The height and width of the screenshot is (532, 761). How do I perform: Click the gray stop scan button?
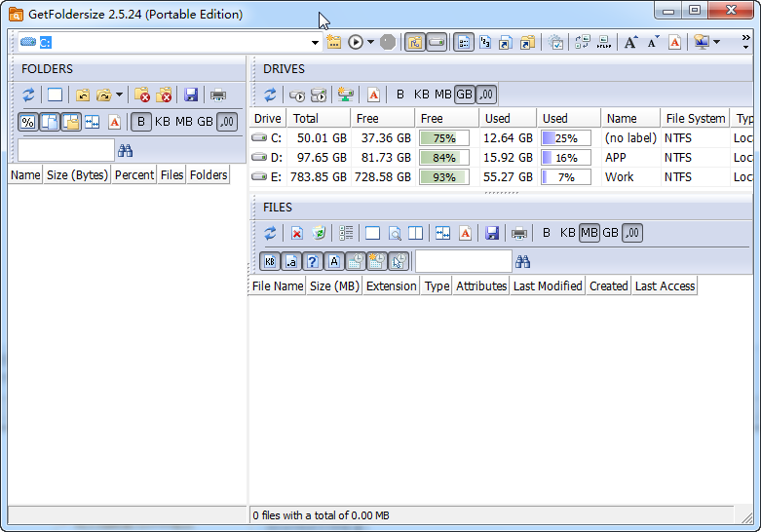388,42
